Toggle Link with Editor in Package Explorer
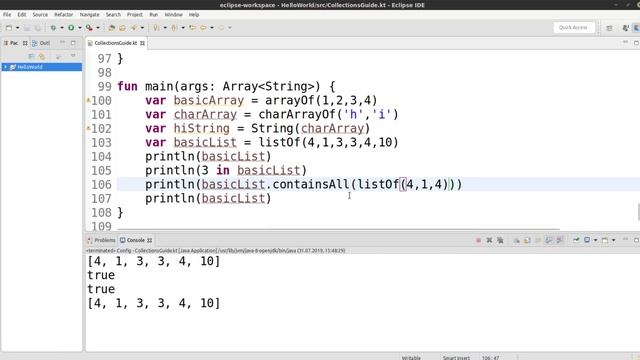640x360 pixels. coord(42,56)
